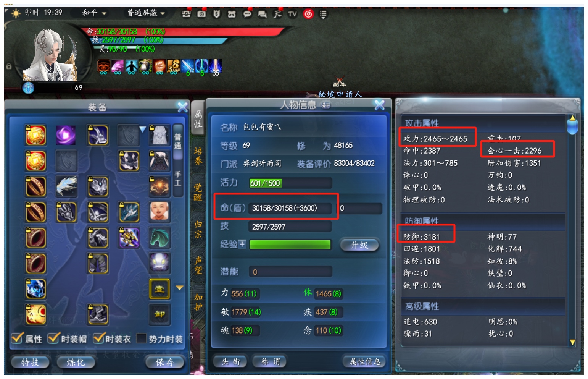Click the 升级 button
Screen dimensions: 588x379
pos(359,245)
